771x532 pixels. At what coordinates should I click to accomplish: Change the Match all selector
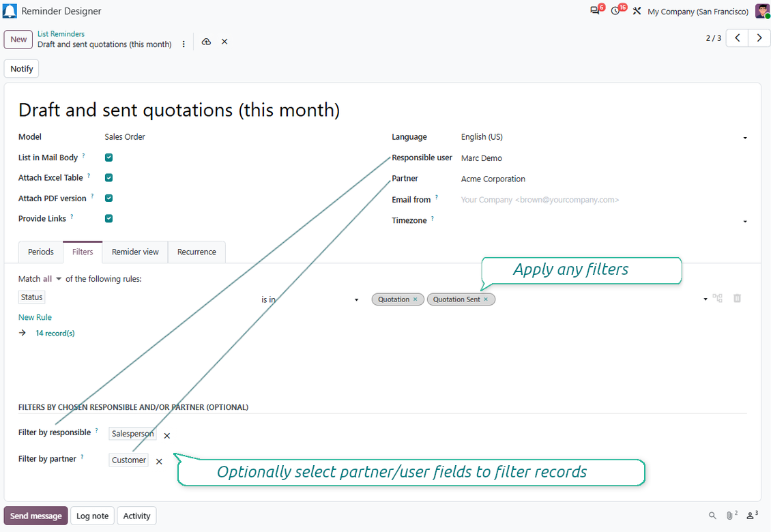point(52,279)
